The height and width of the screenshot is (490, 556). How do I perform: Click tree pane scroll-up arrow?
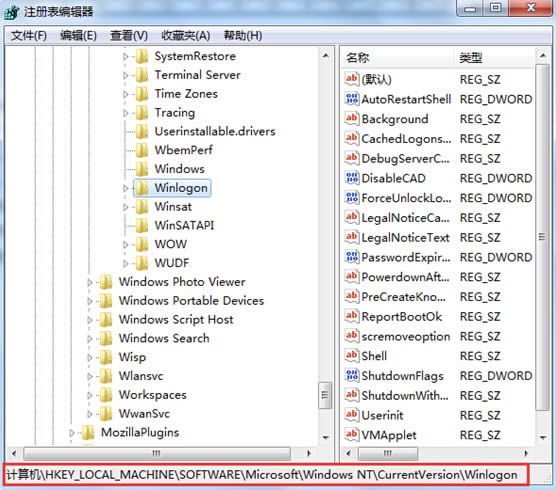(x=325, y=56)
